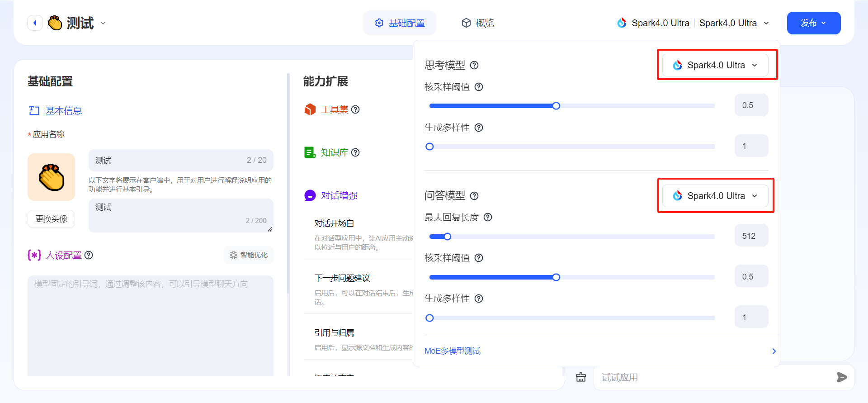
Task: Click the 基本信息 section icon
Action: (34, 111)
